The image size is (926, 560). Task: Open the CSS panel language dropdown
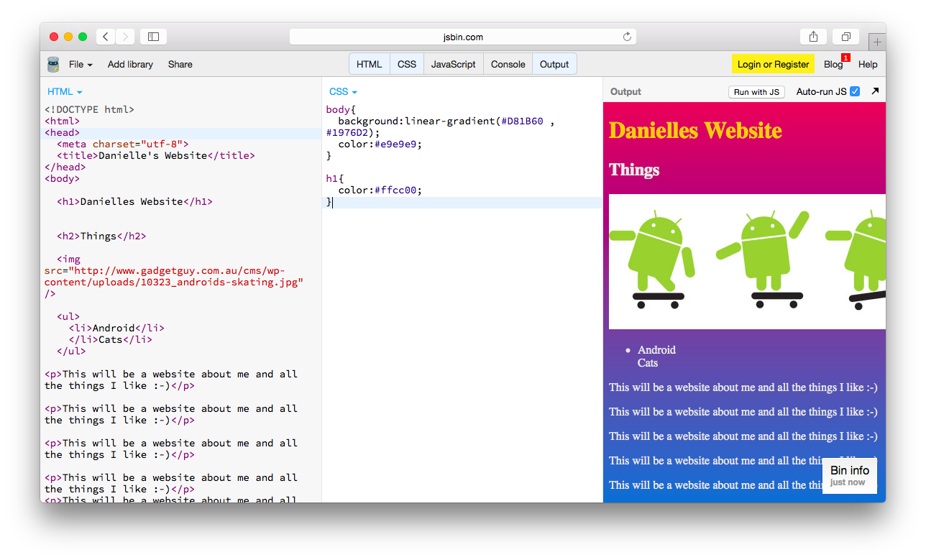343,91
